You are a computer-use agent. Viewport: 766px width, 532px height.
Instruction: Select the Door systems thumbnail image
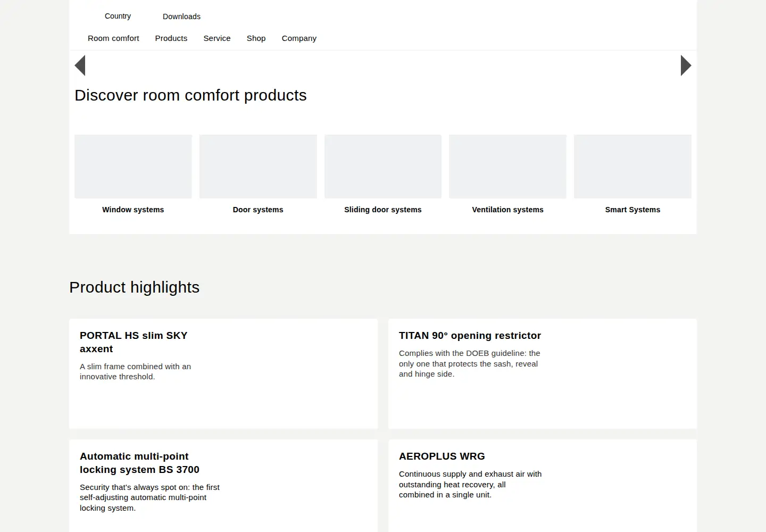pos(258,167)
